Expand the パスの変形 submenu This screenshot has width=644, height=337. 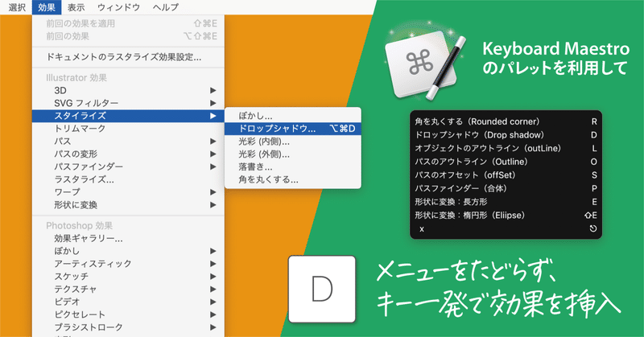click(x=128, y=154)
